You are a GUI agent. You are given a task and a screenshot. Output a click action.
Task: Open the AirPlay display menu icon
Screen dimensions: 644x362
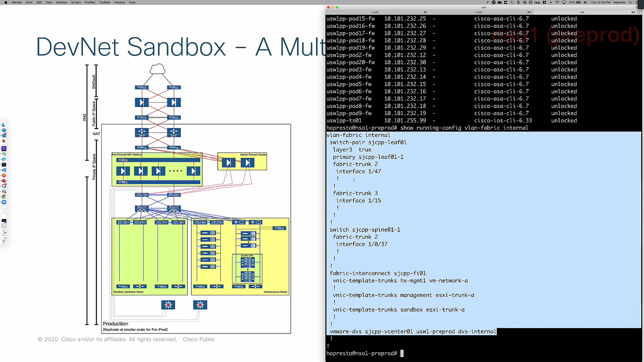564,2
